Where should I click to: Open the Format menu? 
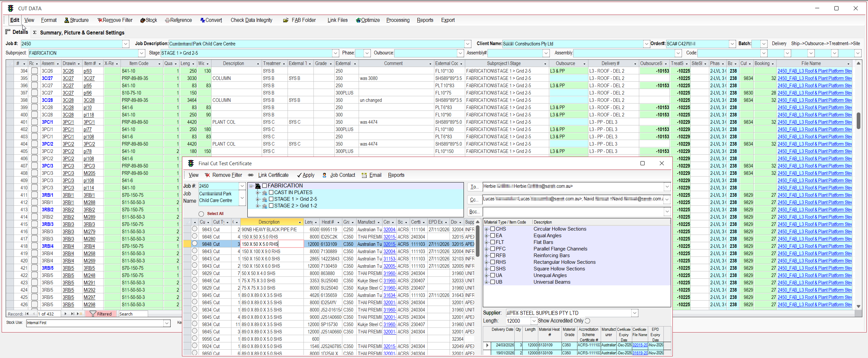pyautogui.click(x=49, y=20)
